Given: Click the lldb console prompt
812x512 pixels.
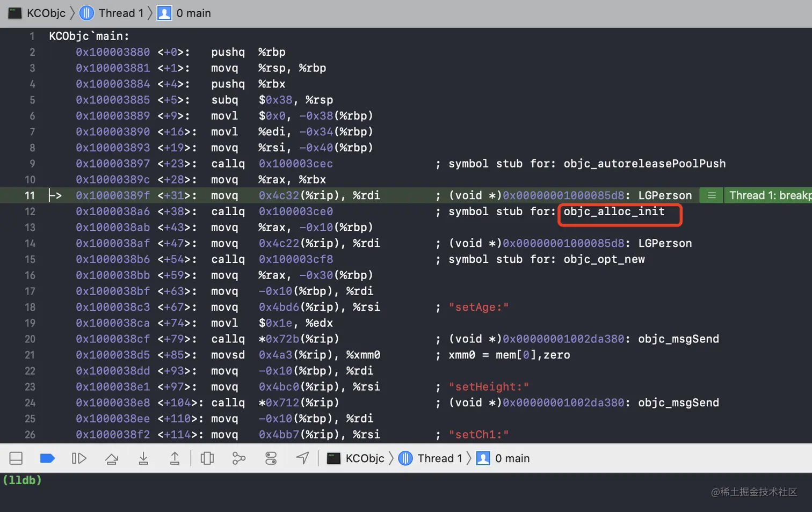Looking at the screenshot, I should tap(22, 480).
